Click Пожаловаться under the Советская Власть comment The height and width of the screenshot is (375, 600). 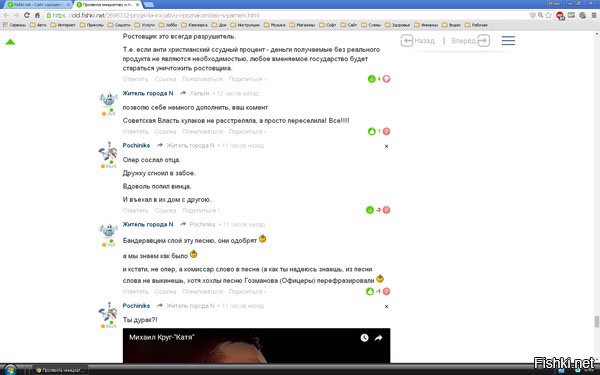point(202,131)
